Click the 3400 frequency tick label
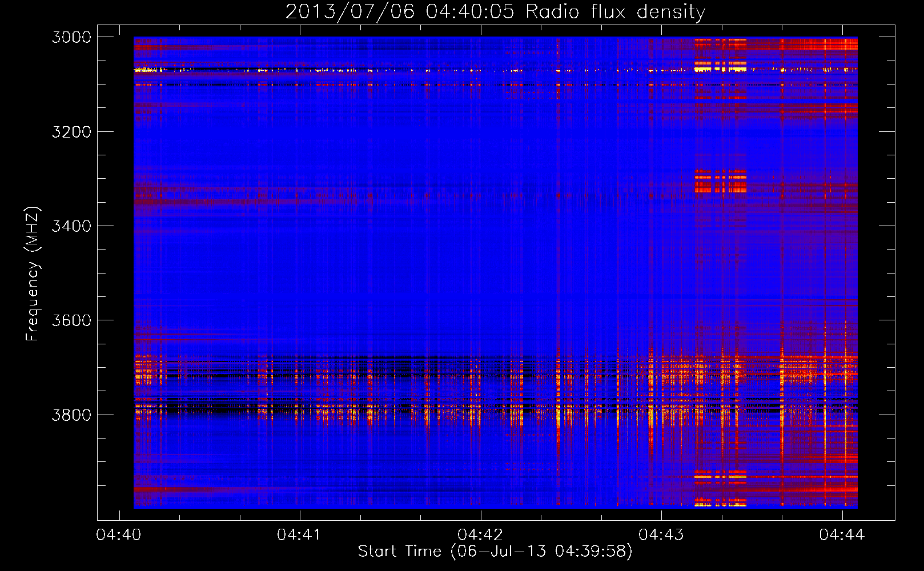 coord(71,226)
